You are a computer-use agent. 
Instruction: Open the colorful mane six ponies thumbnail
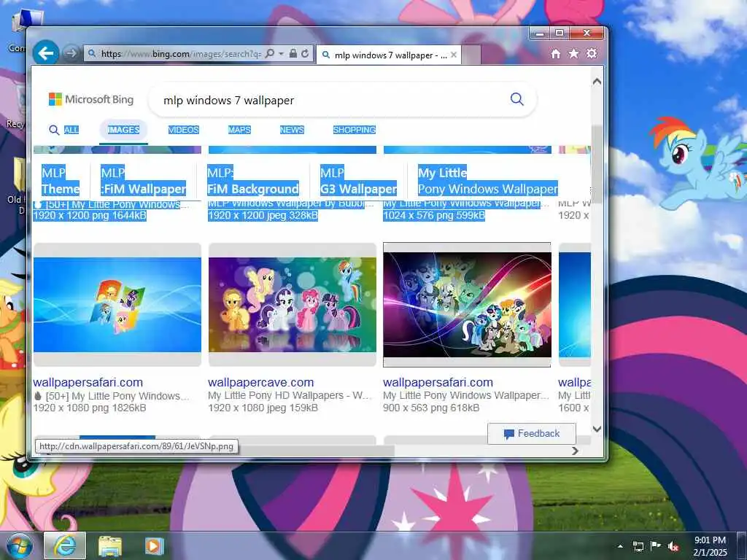(292, 305)
